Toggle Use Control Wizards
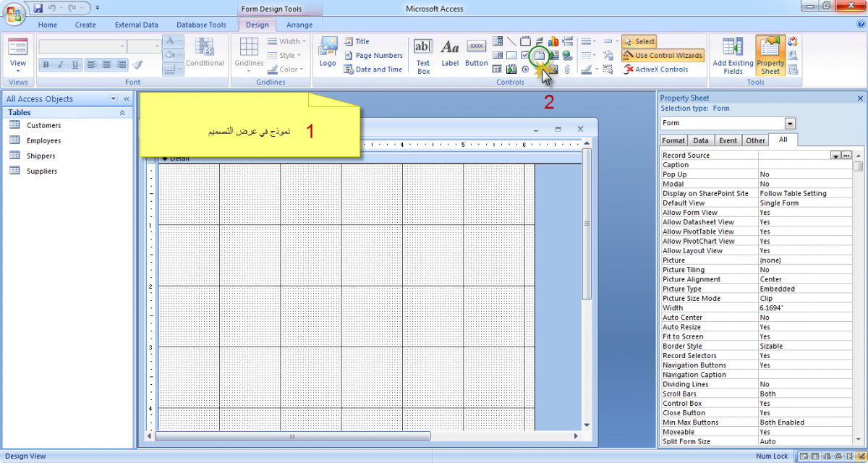 (x=663, y=55)
